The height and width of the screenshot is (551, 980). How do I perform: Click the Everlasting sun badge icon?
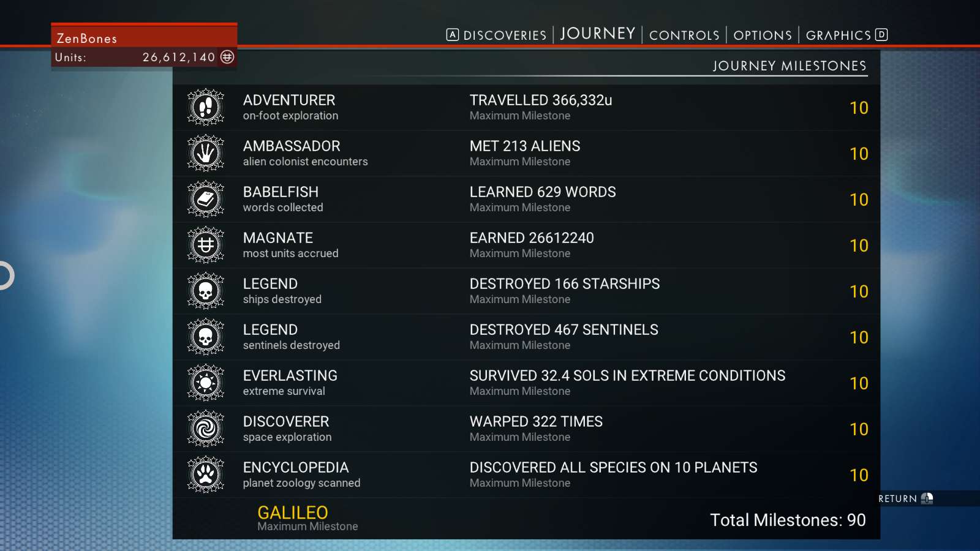(206, 383)
